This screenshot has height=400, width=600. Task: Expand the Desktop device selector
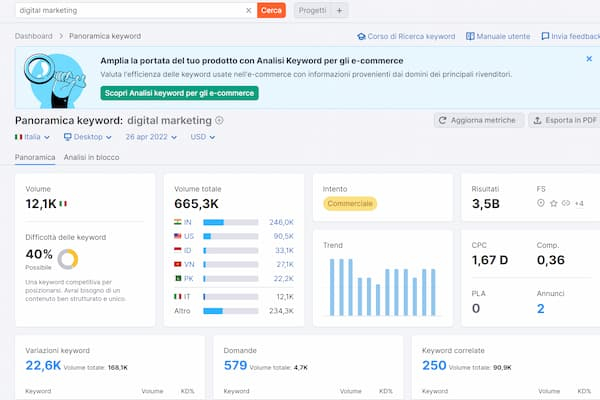point(87,137)
